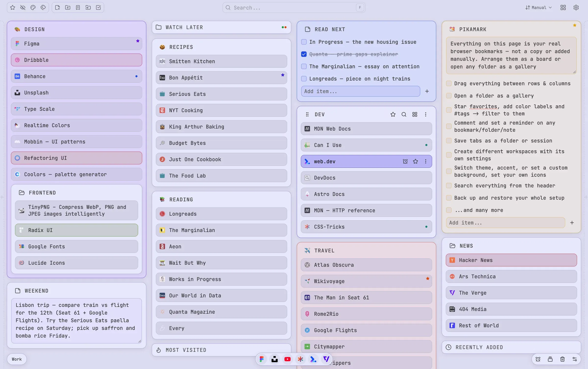This screenshot has width=588, height=369.
Task: Open the bottom-right archive stack icon
Action: tap(550, 359)
